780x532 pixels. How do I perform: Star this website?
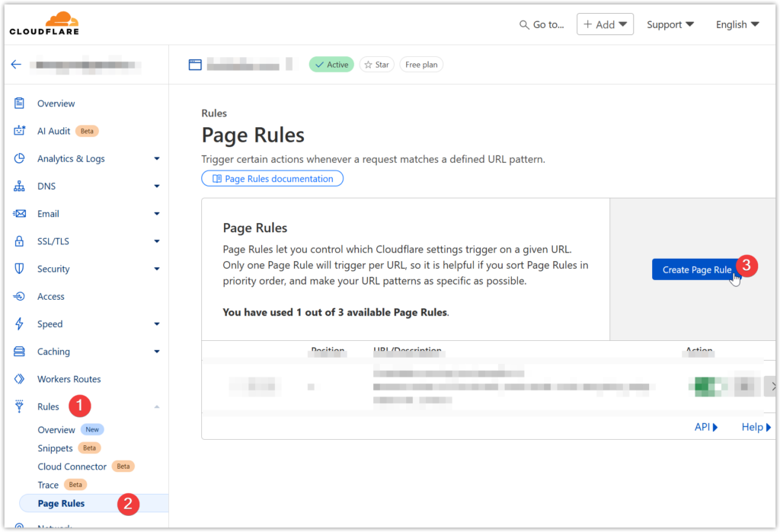[376, 65]
